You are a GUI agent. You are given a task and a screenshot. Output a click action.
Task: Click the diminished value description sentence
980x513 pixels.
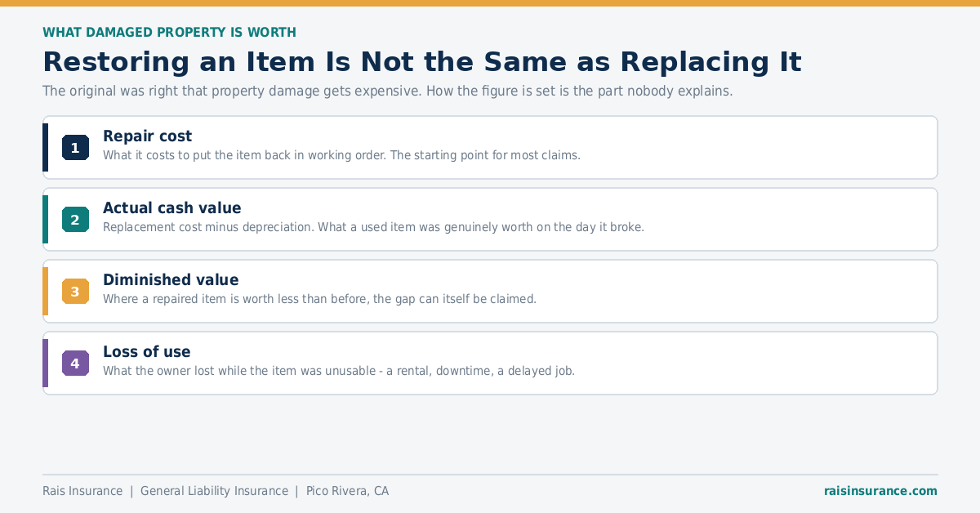pos(319,299)
